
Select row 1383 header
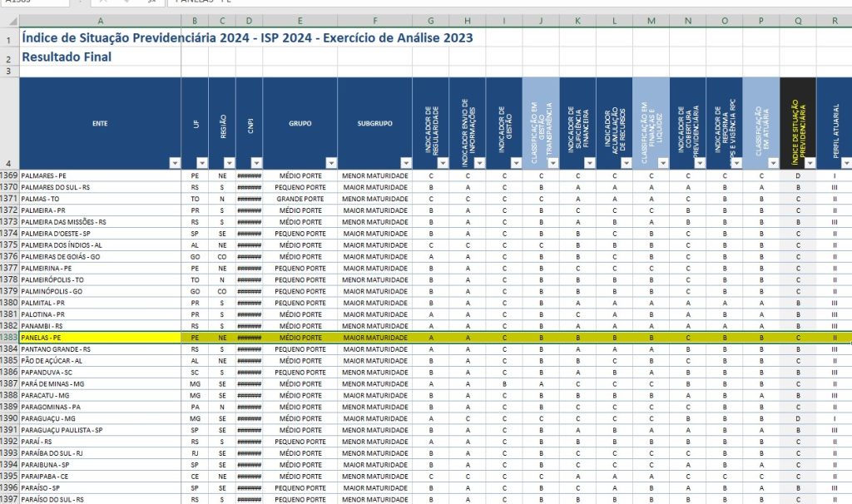[x=8, y=338]
